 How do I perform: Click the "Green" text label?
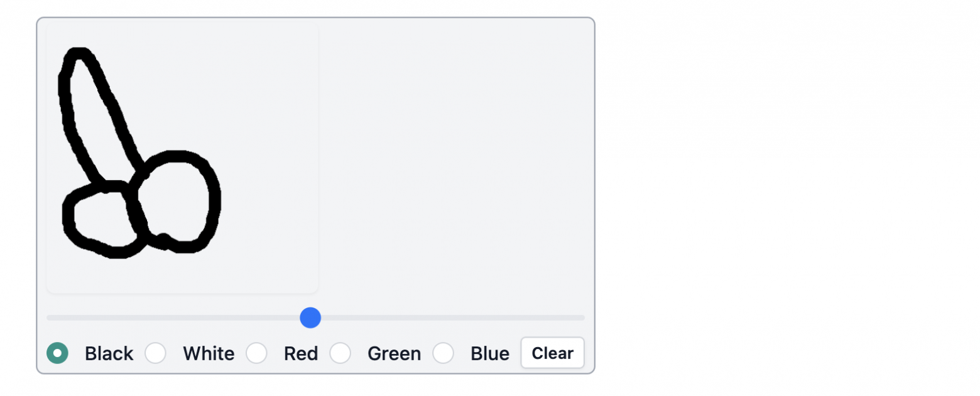tap(394, 354)
